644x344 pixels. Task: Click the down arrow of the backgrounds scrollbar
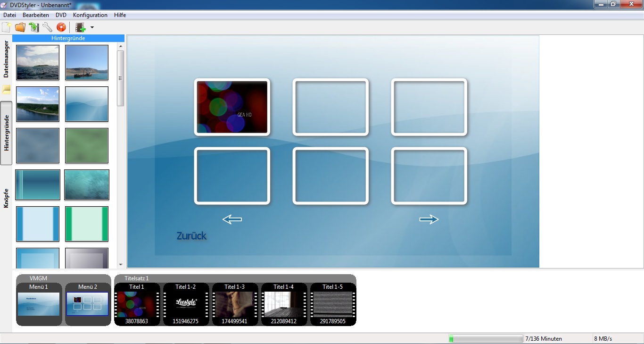121,265
